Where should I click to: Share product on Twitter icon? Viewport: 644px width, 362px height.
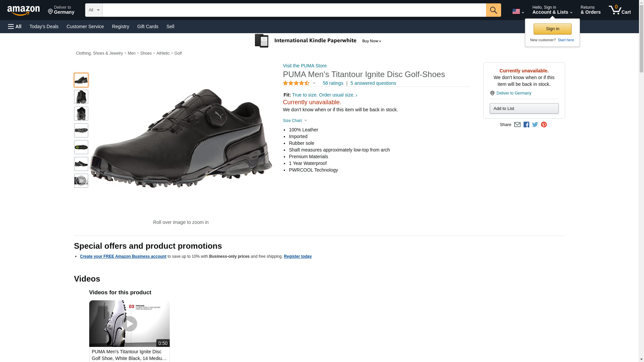pyautogui.click(x=535, y=125)
